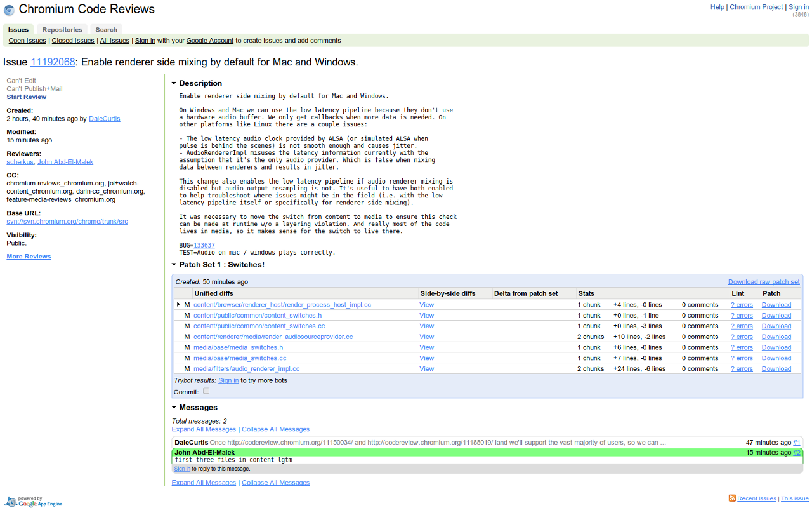Click the Google App Engine logo

tap(33, 502)
